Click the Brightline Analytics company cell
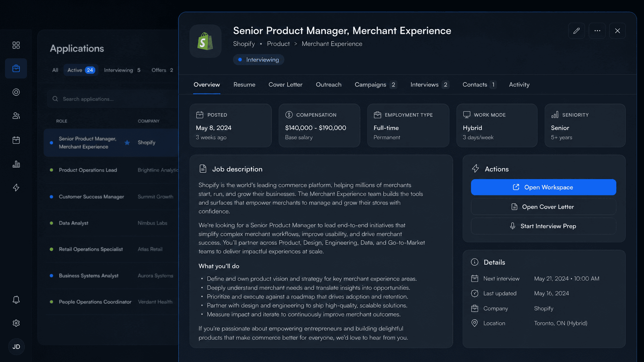The height and width of the screenshot is (362, 644). (158, 170)
